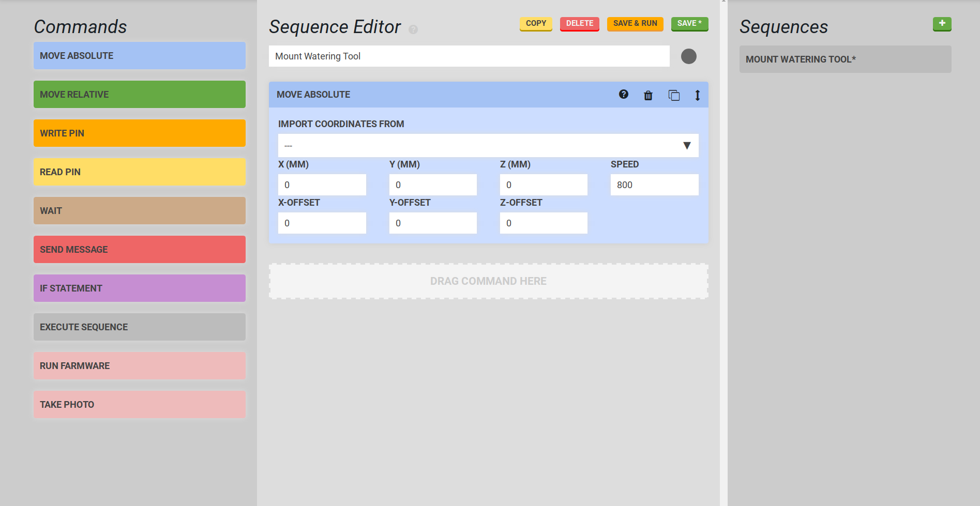Screen dimensions: 980x506
Task: Choose the If Statement command
Action: point(139,288)
